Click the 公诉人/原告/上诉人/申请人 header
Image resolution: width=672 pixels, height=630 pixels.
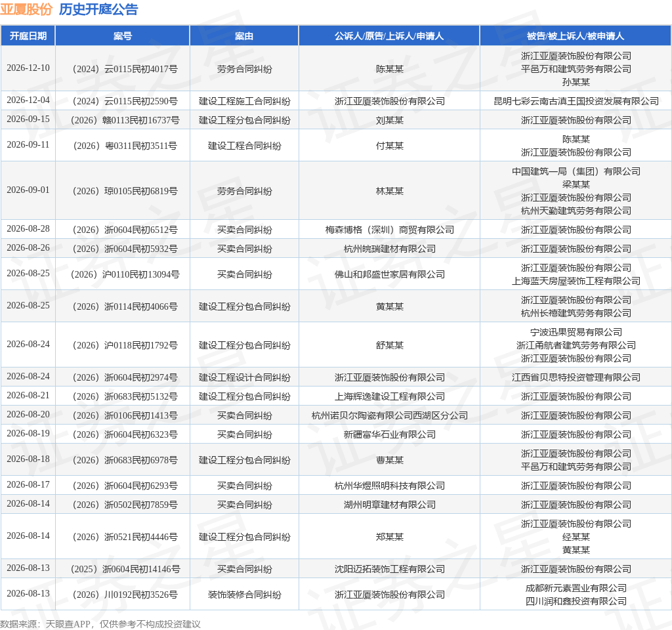pyautogui.click(x=389, y=36)
